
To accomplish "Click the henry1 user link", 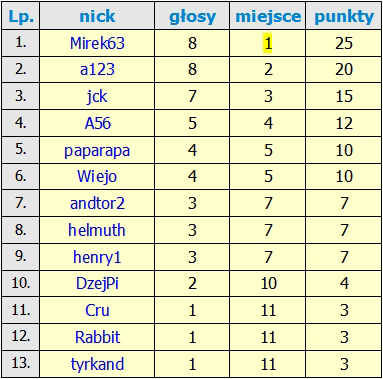I will click(x=97, y=257).
